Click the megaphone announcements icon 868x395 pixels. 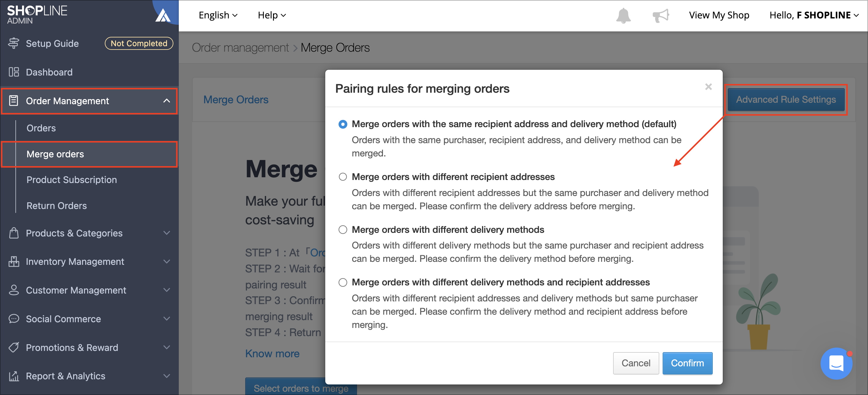(x=661, y=15)
